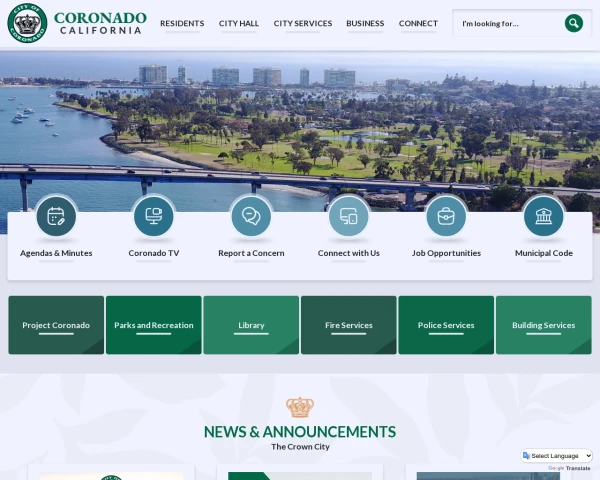Open the Agendas & Minutes calendar icon
The width and height of the screenshot is (600, 480).
(56, 216)
